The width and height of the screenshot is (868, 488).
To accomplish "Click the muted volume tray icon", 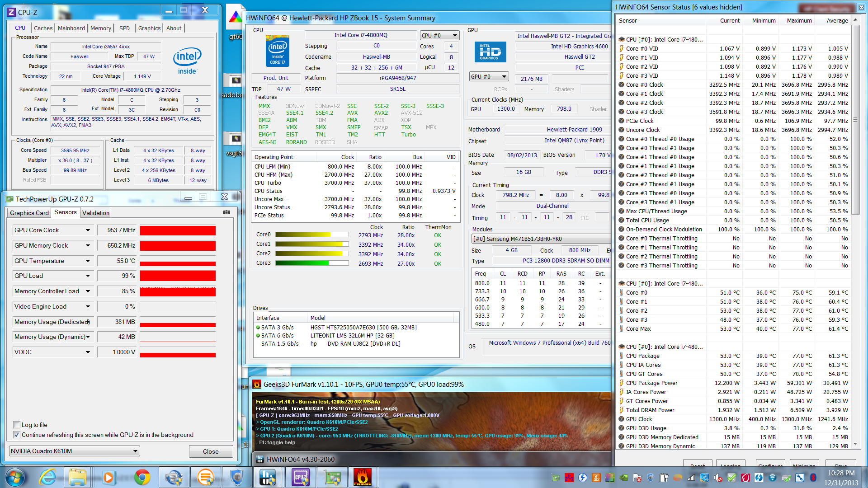I will point(718,478).
